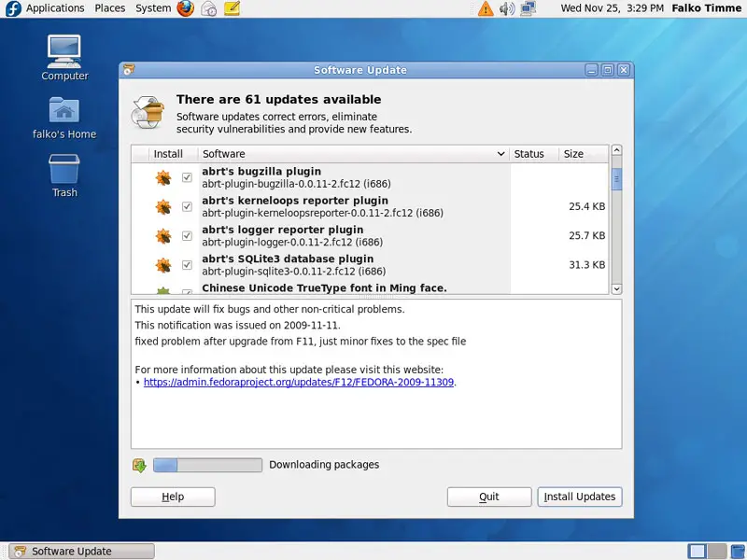The image size is (747, 560).
Task: Open the volume speaker icon
Action: (507, 8)
